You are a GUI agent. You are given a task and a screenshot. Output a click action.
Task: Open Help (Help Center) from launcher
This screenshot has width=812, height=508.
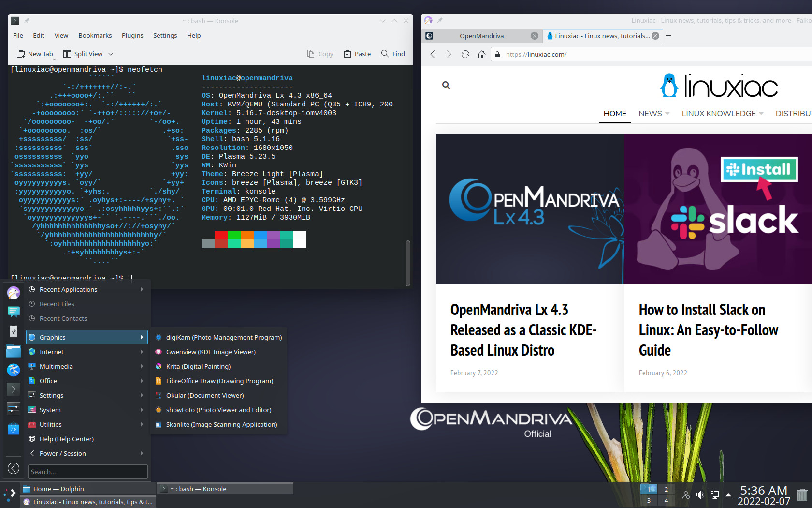[x=87, y=439]
